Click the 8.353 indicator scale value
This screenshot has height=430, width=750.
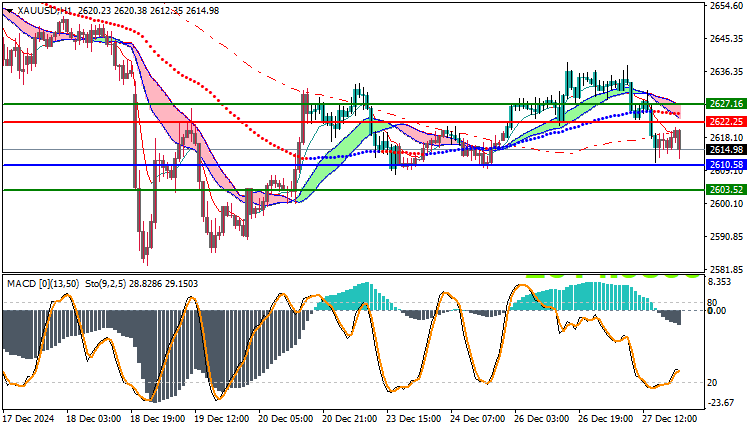(x=719, y=282)
